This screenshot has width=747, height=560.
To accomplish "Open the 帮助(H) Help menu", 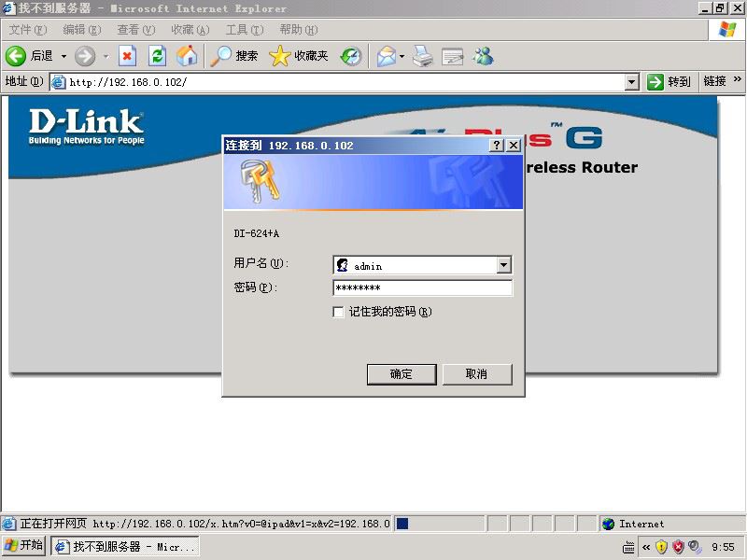I will pos(299,30).
